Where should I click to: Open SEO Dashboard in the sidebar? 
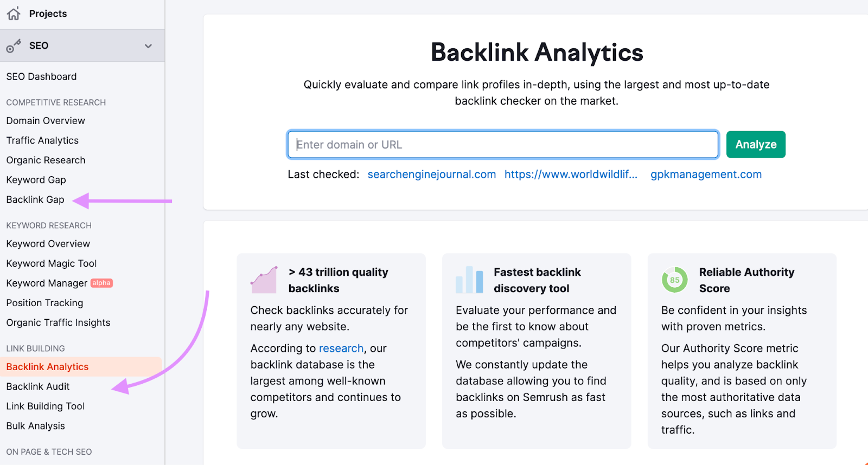click(x=41, y=76)
